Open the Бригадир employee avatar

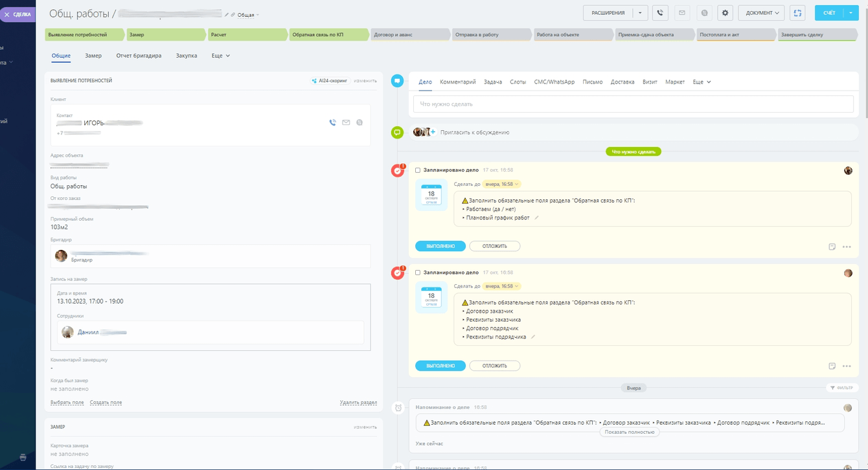(x=62, y=256)
